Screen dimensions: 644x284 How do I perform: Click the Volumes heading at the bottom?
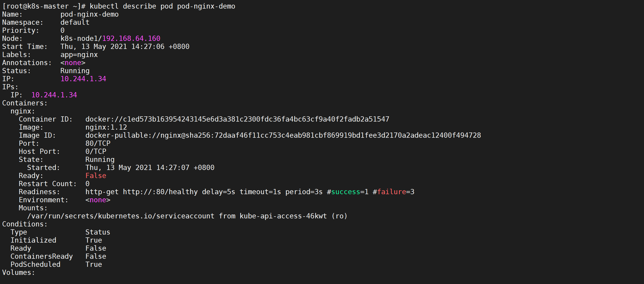pyautogui.click(x=18, y=273)
